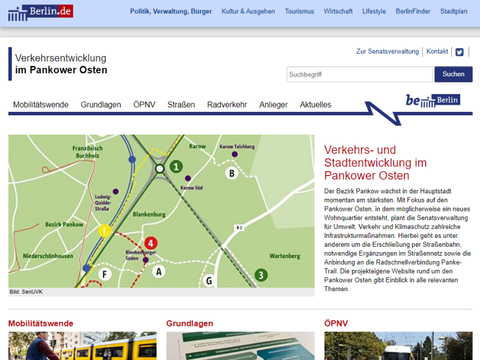Image resolution: width=480 pixels, height=360 pixels.
Task: Focus the Suchbegriff search field
Action: tap(360, 74)
